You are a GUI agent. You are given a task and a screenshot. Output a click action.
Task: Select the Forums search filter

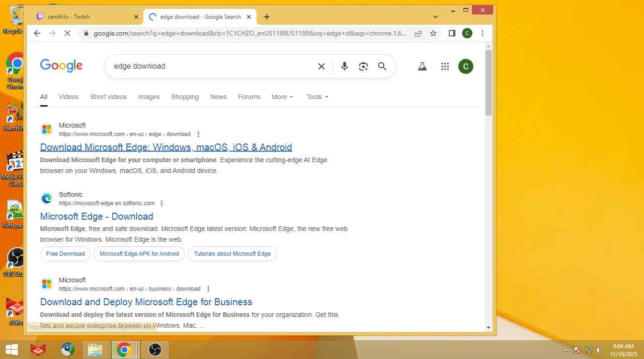(x=249, y=97)
